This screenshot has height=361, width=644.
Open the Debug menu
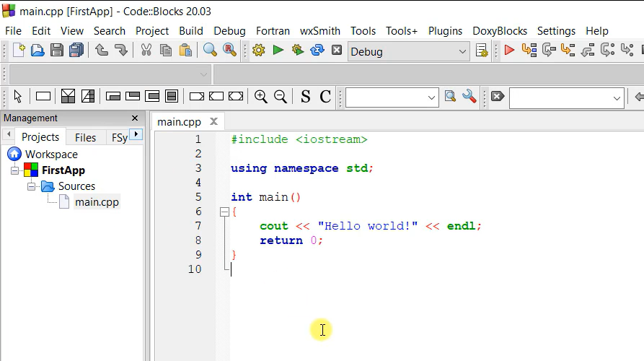pyautogui.click(x=229, y=31)
